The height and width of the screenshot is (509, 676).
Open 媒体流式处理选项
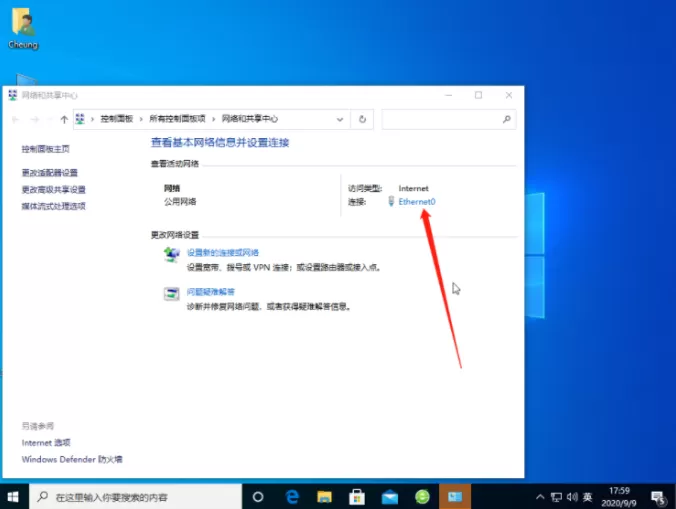tap(53, 206)
